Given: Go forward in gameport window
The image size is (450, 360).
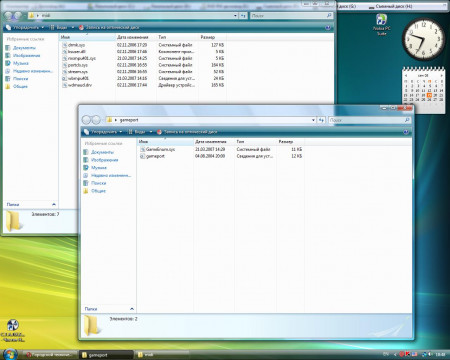Looking at the screenshot, I should (x=96, y=120).
